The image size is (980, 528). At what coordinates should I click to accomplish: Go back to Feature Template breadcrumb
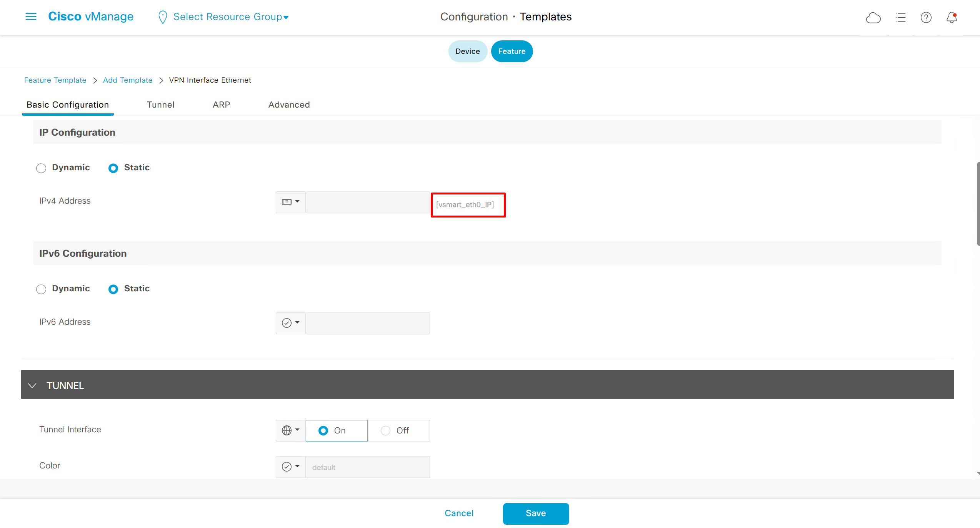click(x=55, y=80)
